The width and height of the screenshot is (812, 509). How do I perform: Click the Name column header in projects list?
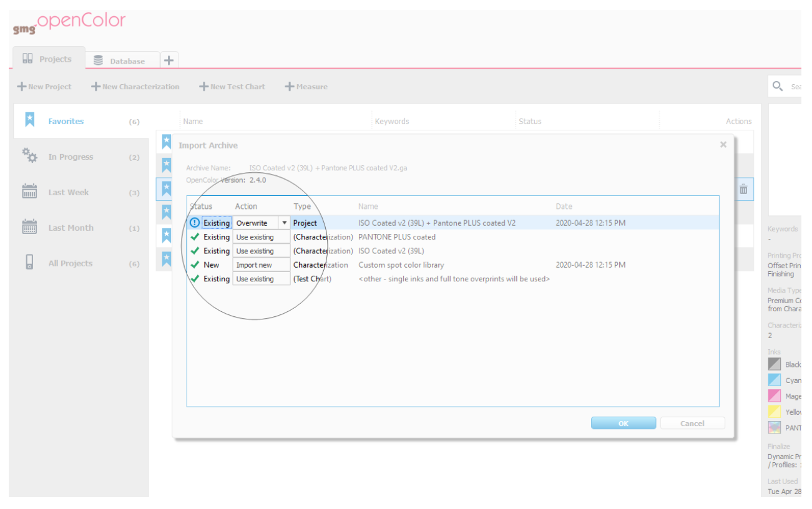[x=193, y=122]
